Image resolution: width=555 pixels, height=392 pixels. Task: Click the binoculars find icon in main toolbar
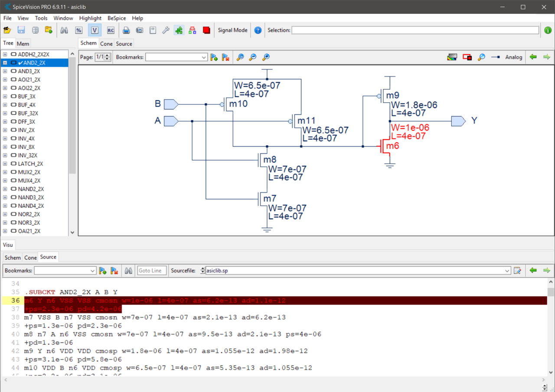[64, 30]
